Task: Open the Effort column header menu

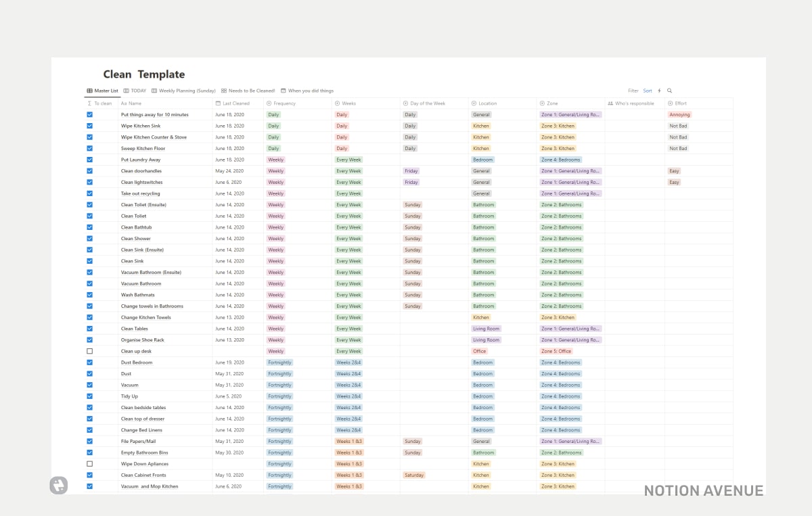Action: click(680, 103)
